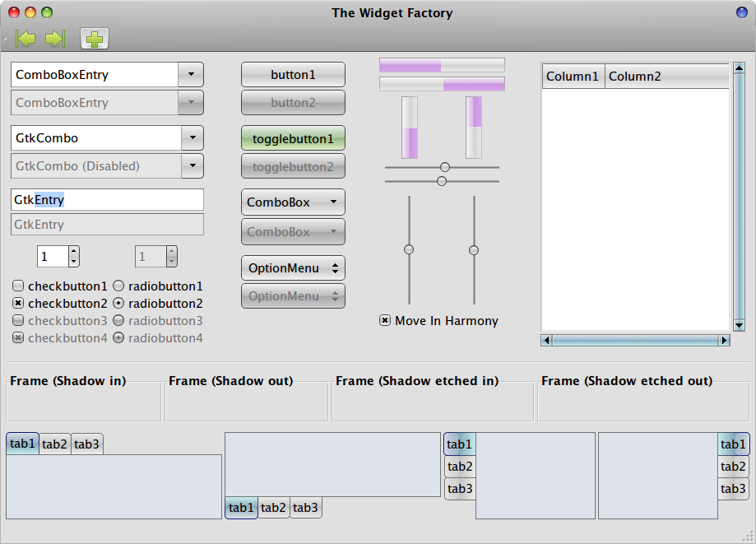The width and height of the screenshot is (756, 544).
Task: Click the tree view scroll-down arrow
Action: pos(739,326)
